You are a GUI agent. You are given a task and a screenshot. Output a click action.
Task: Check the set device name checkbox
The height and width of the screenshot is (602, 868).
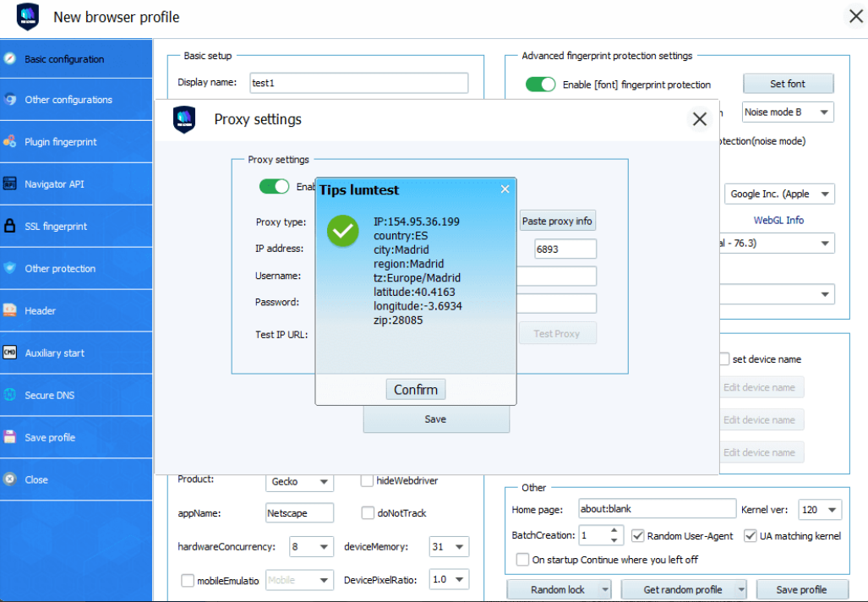724,358
